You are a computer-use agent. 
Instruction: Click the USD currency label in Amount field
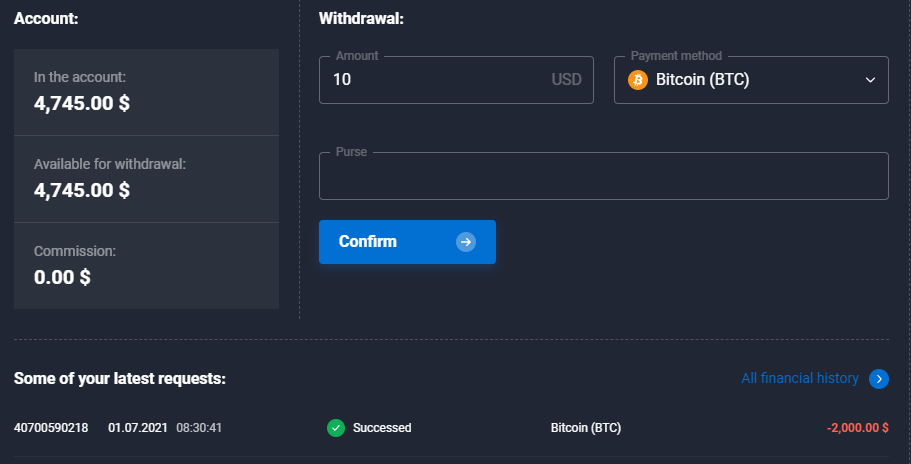[566, 80]
